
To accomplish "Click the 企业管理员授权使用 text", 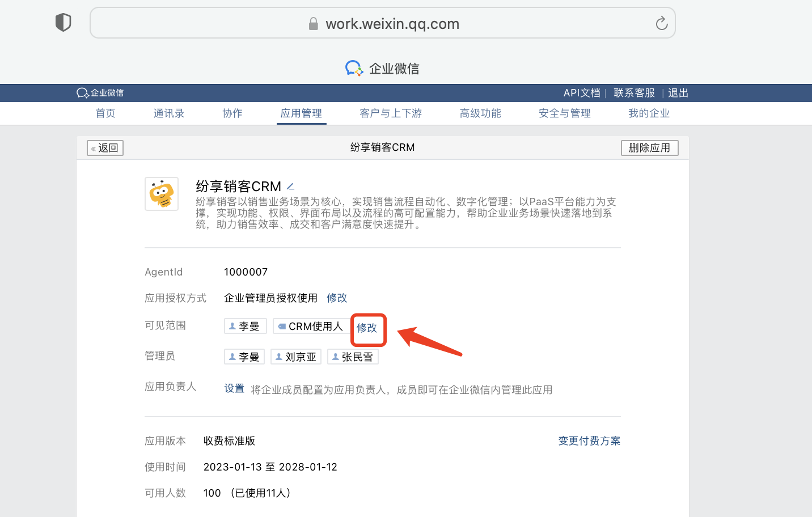I will 270,298.
